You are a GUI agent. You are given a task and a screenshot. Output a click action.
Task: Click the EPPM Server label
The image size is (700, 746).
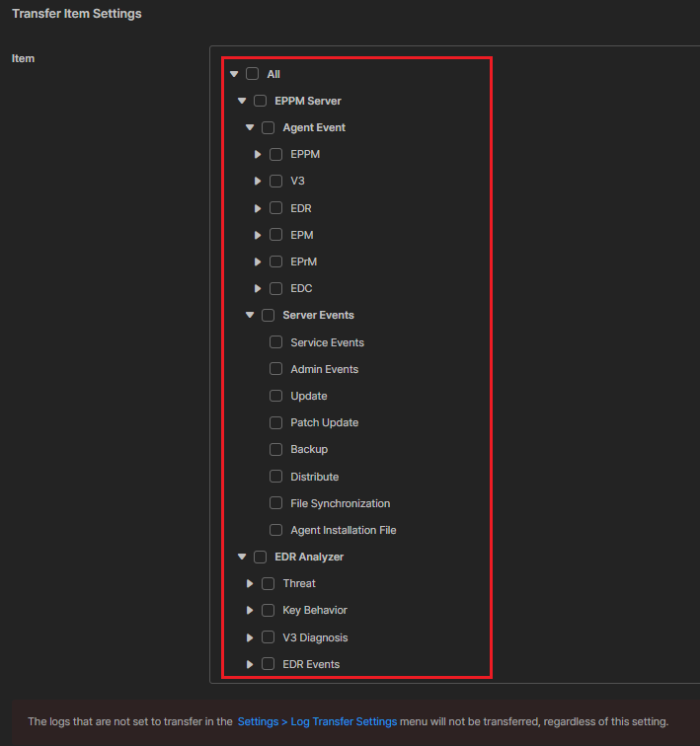pyautogui.click(x=308, y=101)
